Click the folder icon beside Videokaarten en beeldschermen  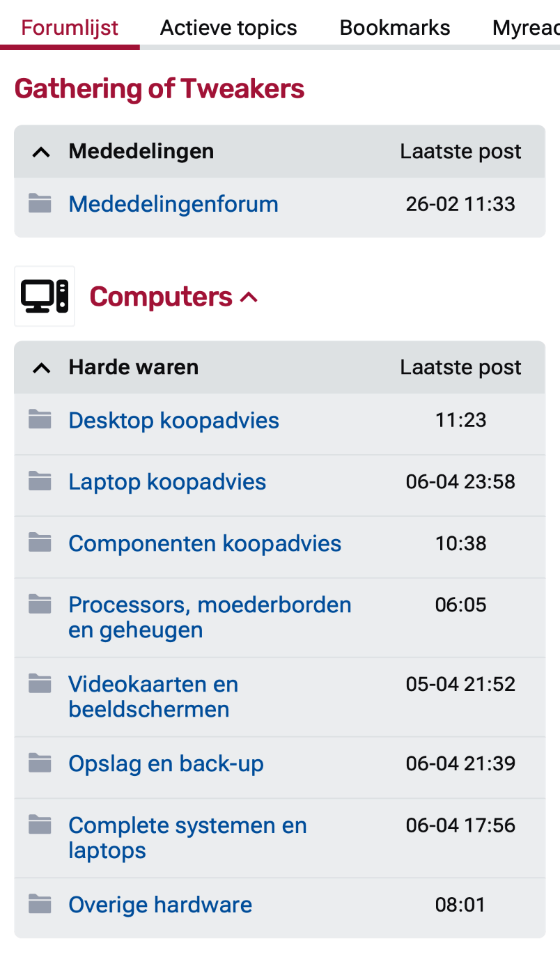tap(40, 683)
